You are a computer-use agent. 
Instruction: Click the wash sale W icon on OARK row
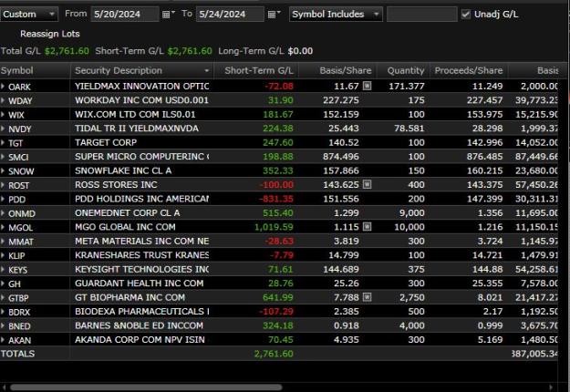tap(368, 86)
